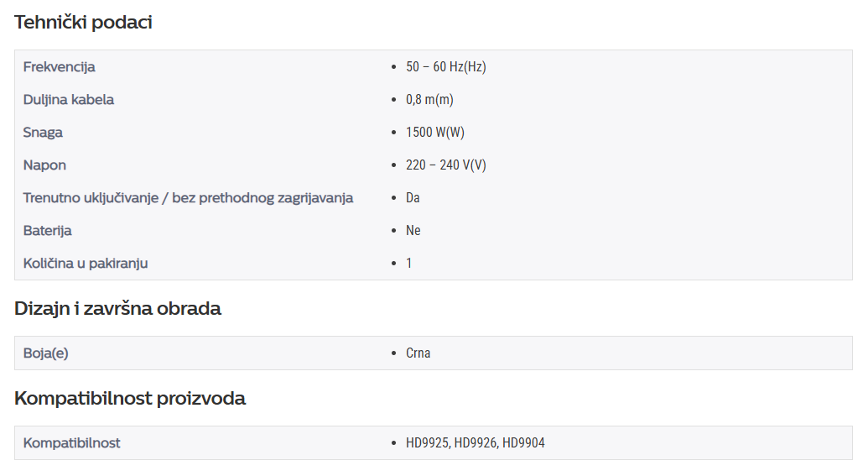Image resolution: width=868 pixels, height=476 pixels.
Task: Click the Tehnički podaci heading
Action: (83, 22)
